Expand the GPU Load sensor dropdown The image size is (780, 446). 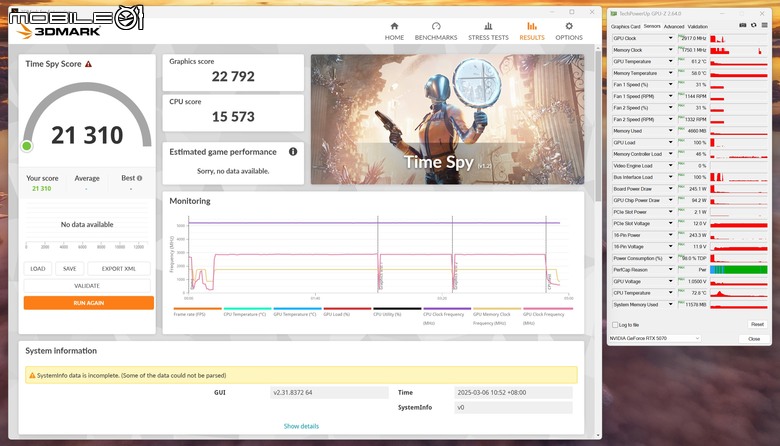point(670,143)
